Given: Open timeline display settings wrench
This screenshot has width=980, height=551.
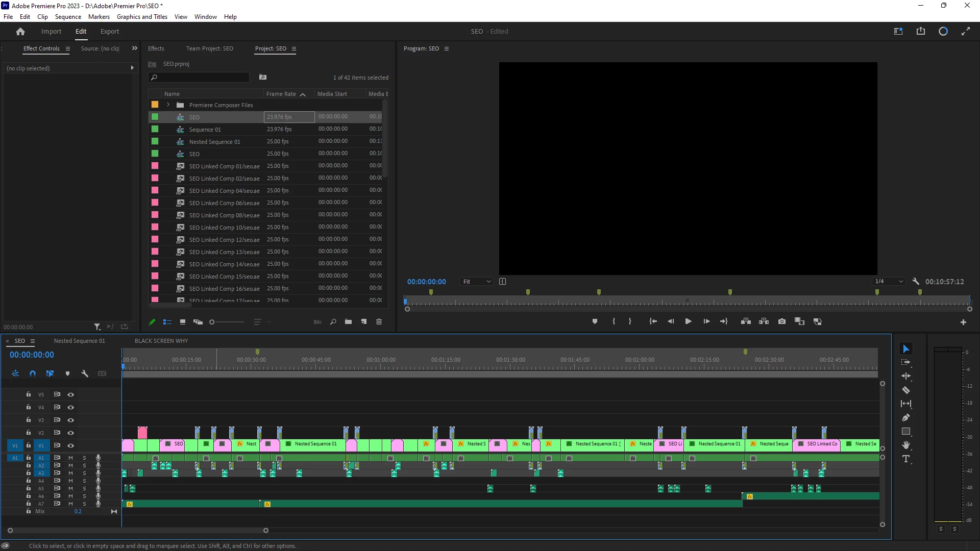Looking at the screenshot, I should [85, 373].
